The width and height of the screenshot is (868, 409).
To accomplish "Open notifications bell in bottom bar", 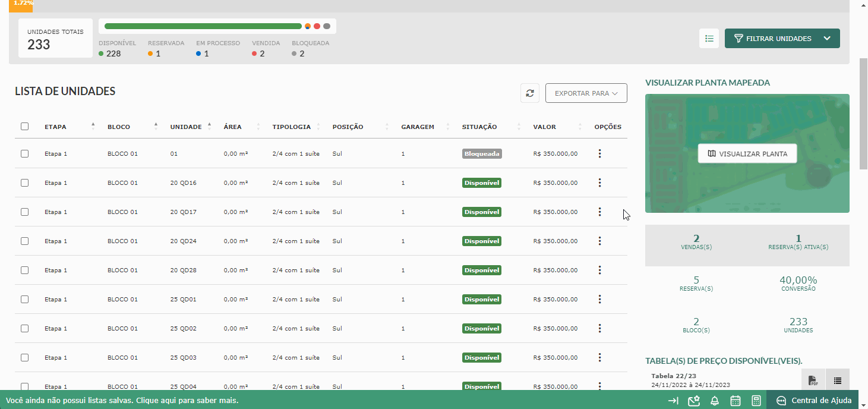I will coord(715,401).
